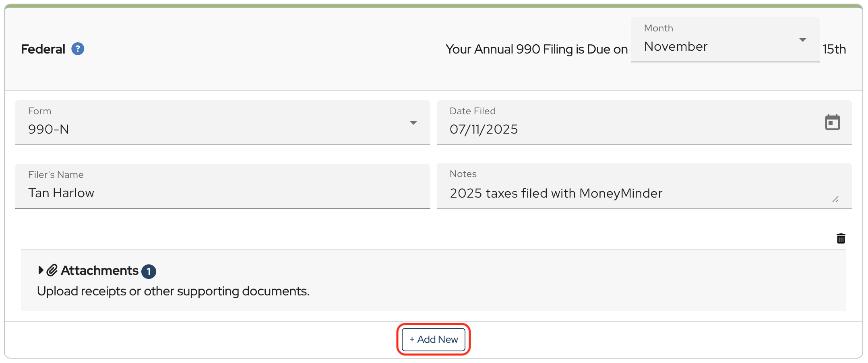Image resolution: width=868 pixels, height=363 pixels.
Task: Click the Month dropdown arrow
Action: [802, 40]
